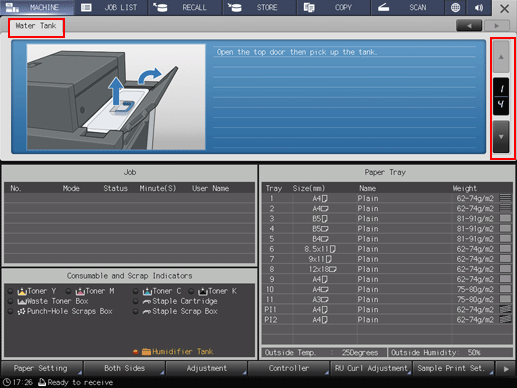Click the Toner C indicator icon
517x388 pixels.
click(147, 292)
